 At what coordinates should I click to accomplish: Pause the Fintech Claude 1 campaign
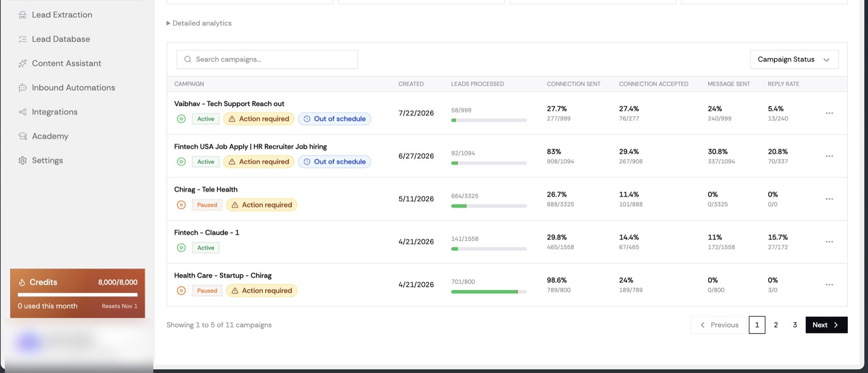pyautogui.click(x=181, y=248)
